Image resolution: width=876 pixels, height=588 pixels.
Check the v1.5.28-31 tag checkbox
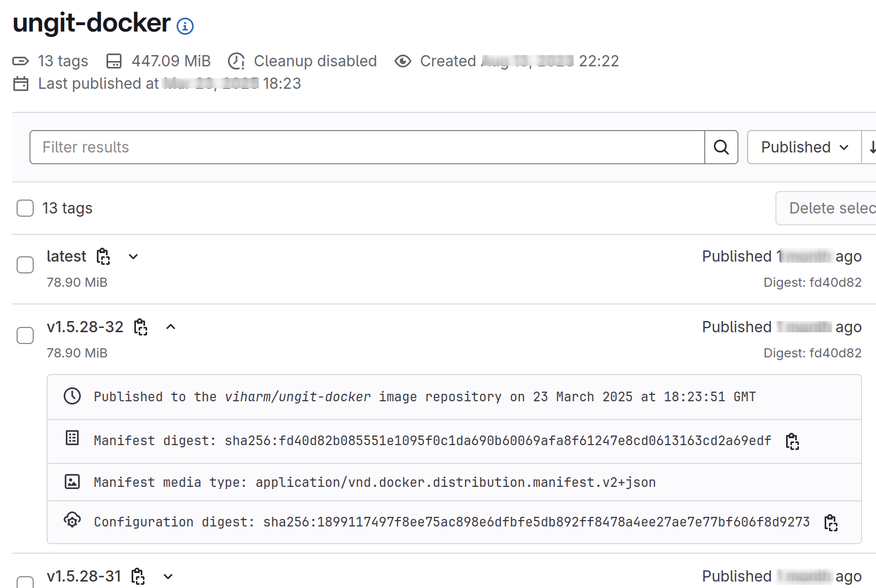pyautogui.click(x=25, y=582)
